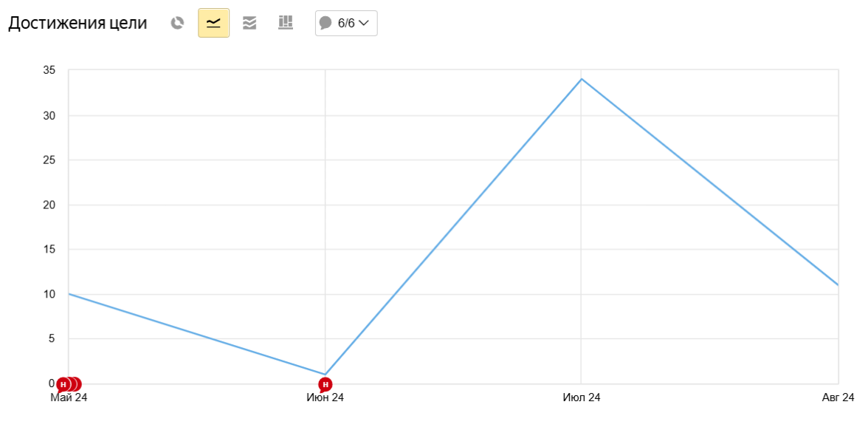This screenshot has height=427, width=868.
Task: Switch to the column chart view
Action: click(286, 23)
